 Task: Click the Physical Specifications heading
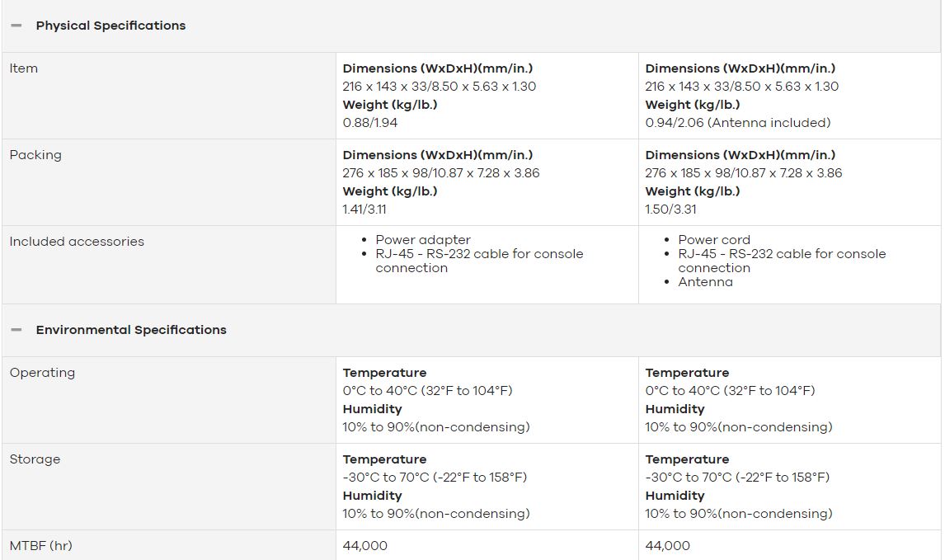(110, 26)
